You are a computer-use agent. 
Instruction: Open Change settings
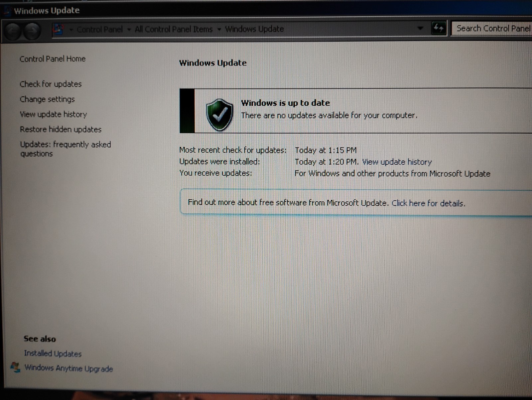[x=47, y=99]
